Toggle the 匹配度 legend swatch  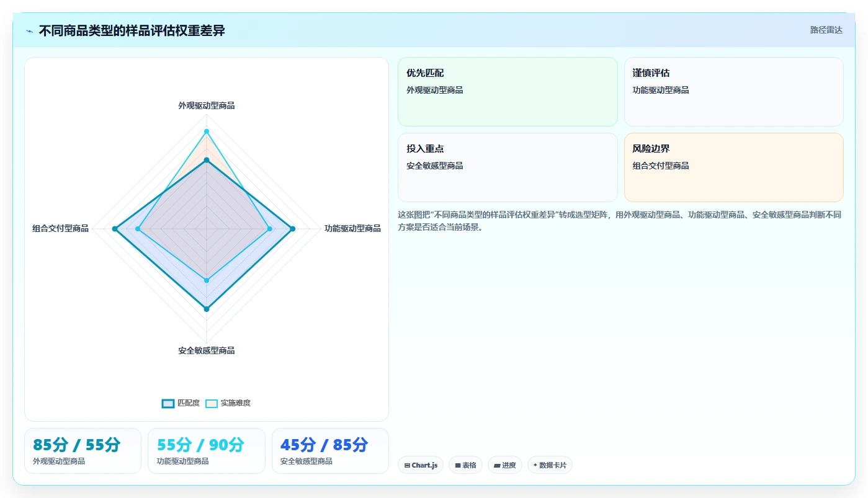168,403
